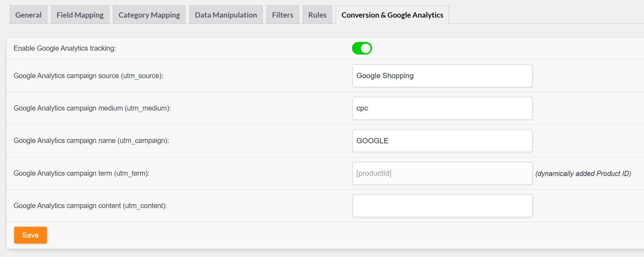
Task: Select Conversion & Google Analytics tab
Action: 392,15
